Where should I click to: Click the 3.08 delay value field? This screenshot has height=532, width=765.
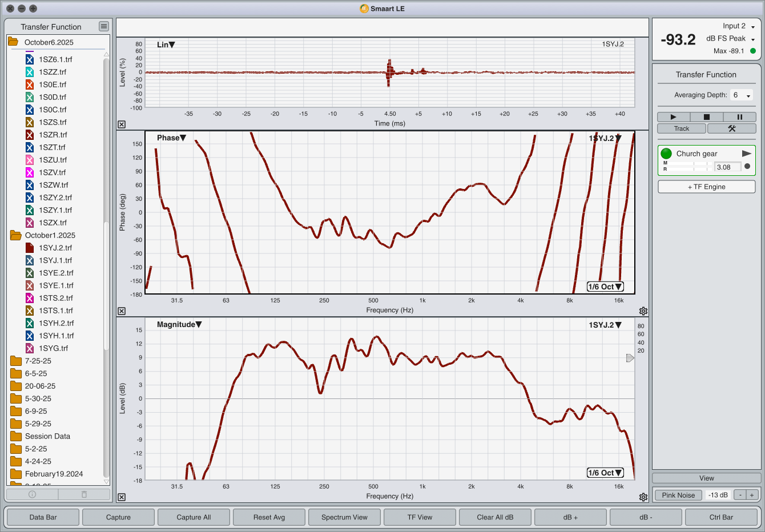pos(728,167)
